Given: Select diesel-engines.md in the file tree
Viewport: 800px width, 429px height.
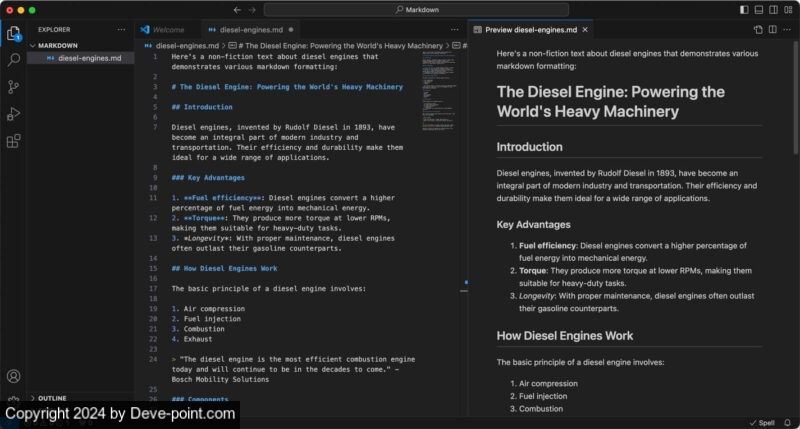Looking at the screenshot, I should pos(89,58).
